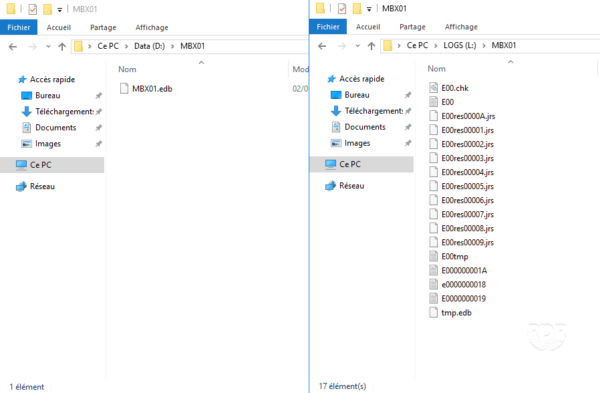This screenshot has width=600, height=393.
Task: Click Ce PC breadcrumb in left address bar
Action: (108, 46)
